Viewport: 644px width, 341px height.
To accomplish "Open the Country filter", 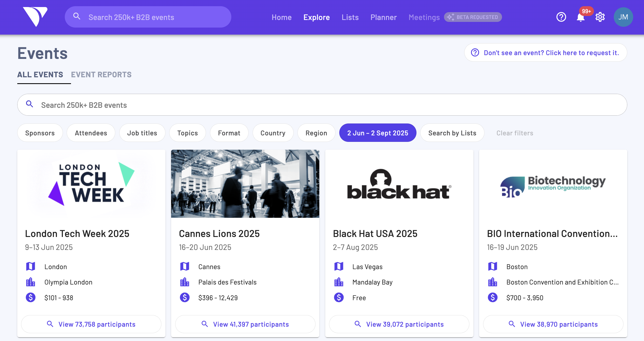I will pos(273,133).
